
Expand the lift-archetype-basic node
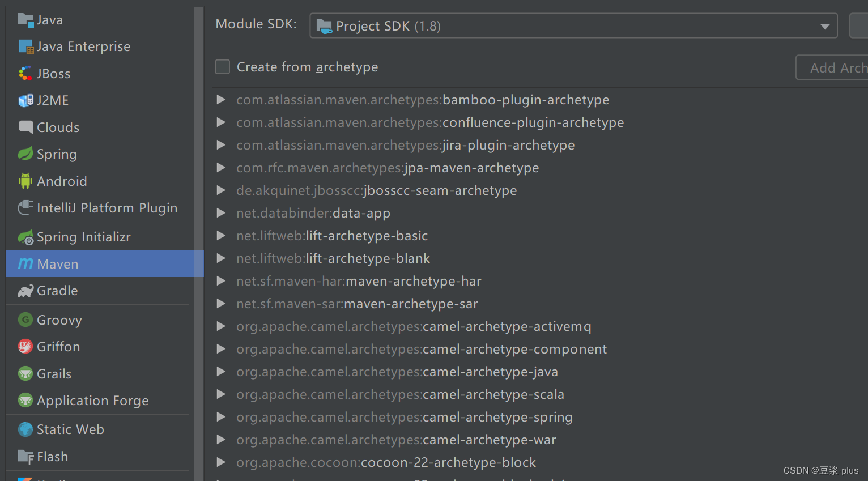[x=222, y=236]
